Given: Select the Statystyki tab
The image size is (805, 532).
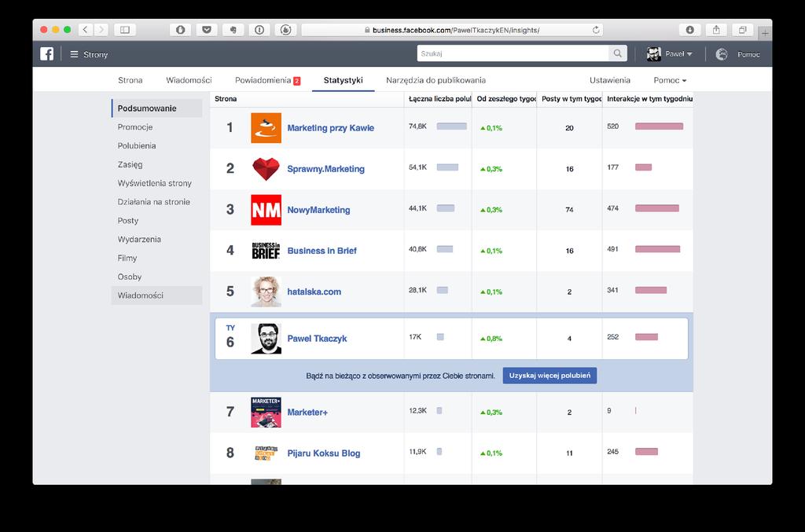Looking at the screenshot, I should pyautogui.click(x=343, y=80).
